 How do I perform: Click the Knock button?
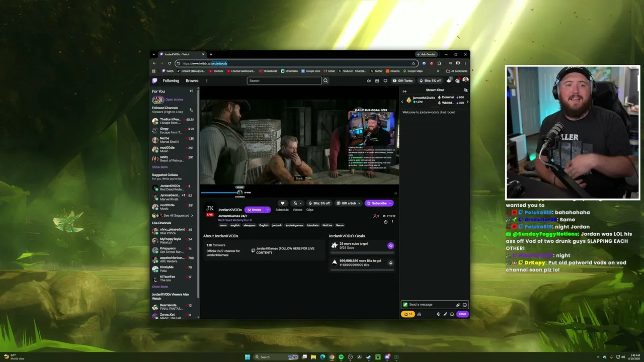pos(255,210)
